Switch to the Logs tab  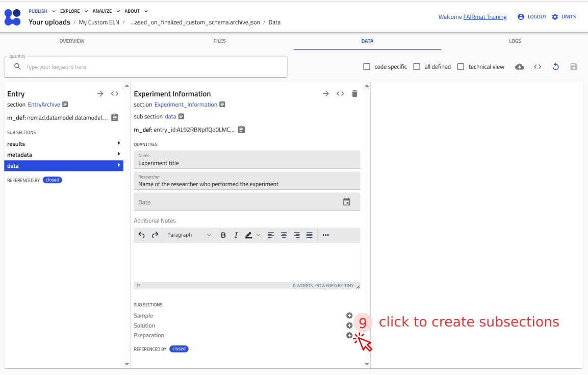(515, 41)
